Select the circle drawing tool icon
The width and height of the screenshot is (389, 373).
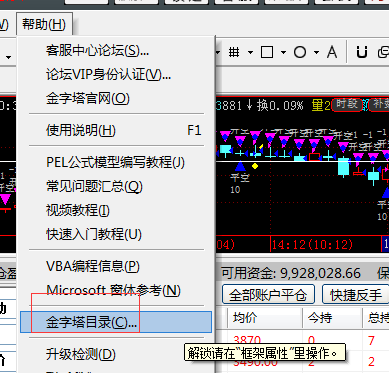(300, 52)
